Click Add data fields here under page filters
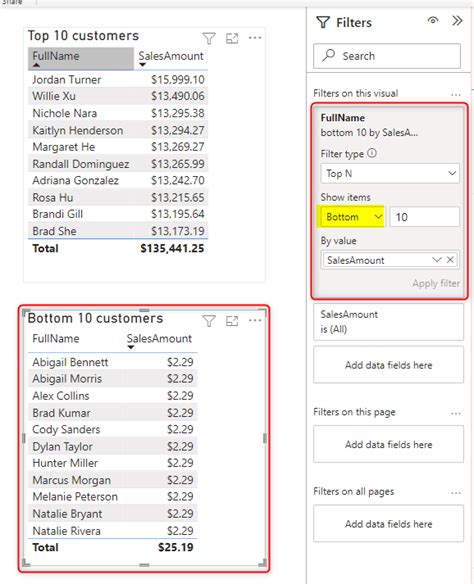This screenshot has width=474, height=584. click(388, 444)
